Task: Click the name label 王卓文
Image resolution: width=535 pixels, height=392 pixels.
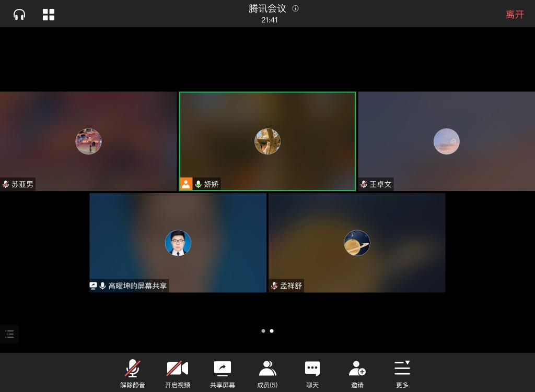Action: coord(380,184)
